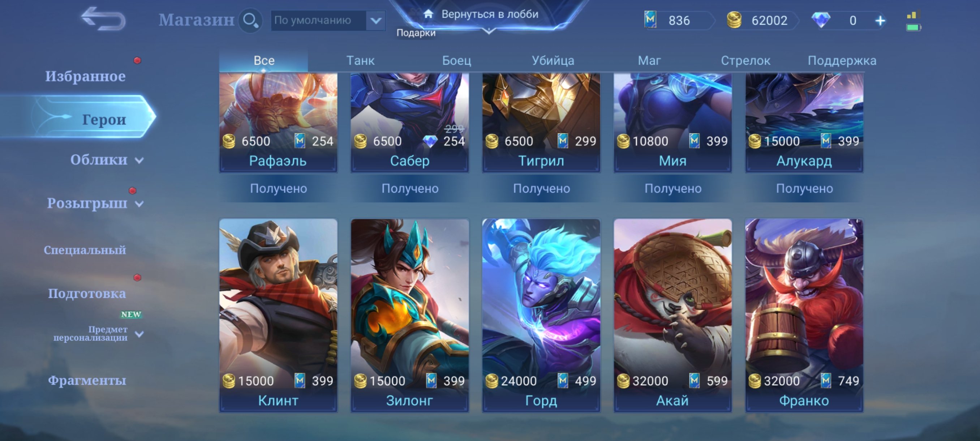Open the search magnifier icon
This screenshot has width=980, height=441.
[x=250, y=20]
